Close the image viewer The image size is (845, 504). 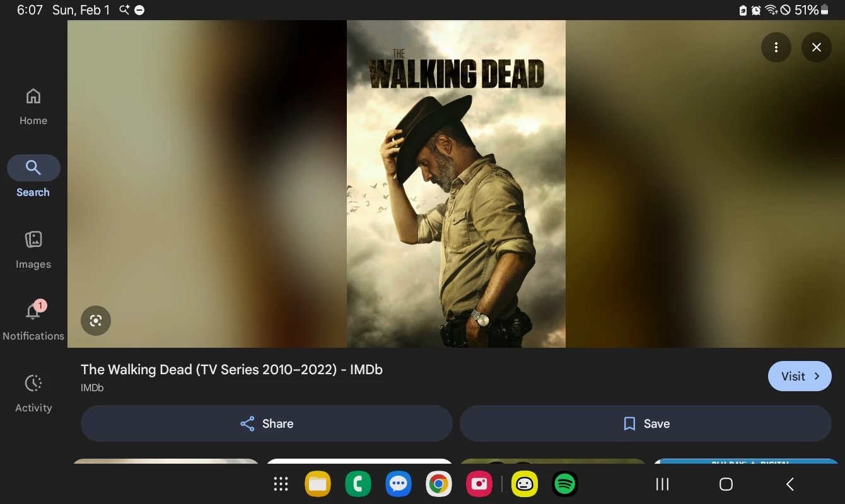tap(816, 47)
